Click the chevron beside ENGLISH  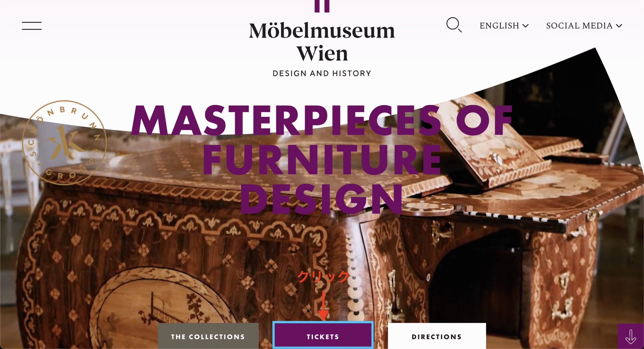(526, 26)
